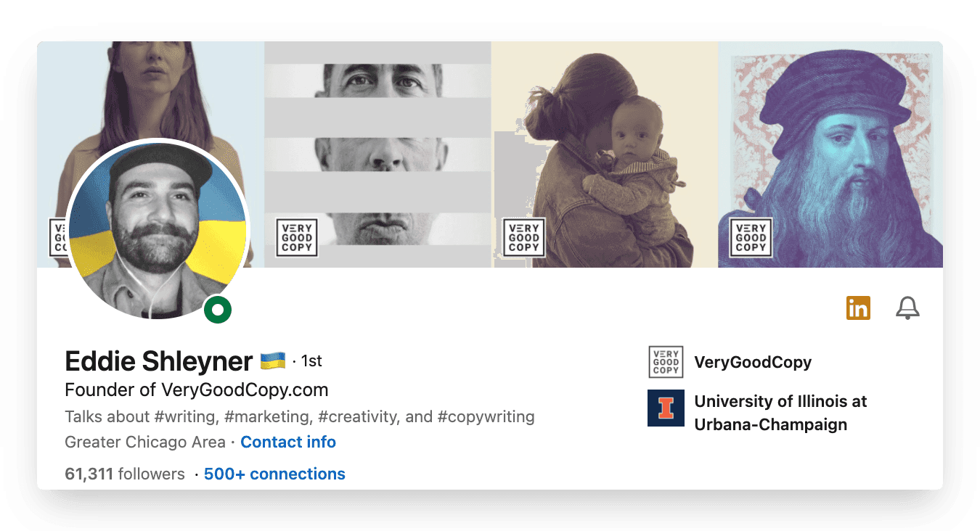Open the Contact info link
Viewport: 980px width, 531px height.
(x=288, y=442)
